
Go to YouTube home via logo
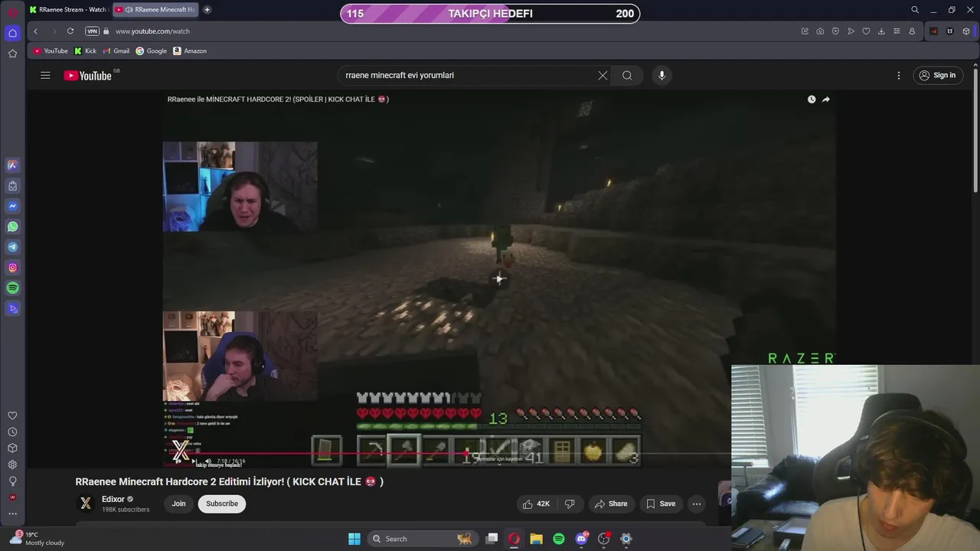(x=87, y=75)
